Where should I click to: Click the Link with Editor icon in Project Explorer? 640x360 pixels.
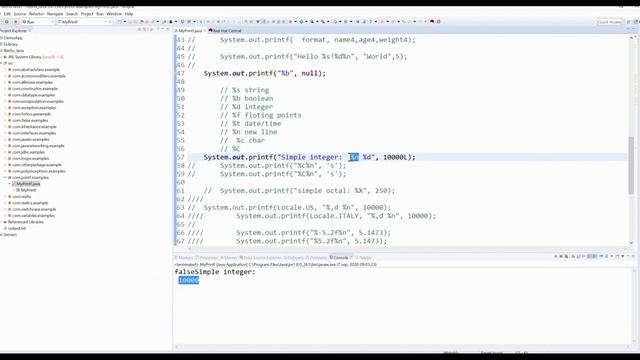coord(145,30)
